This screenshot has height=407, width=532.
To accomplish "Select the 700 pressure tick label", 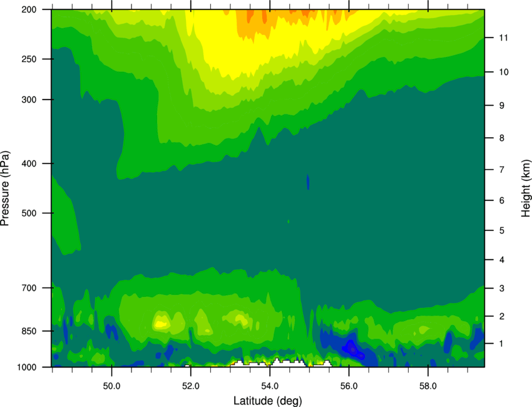I will pos(29,287).
